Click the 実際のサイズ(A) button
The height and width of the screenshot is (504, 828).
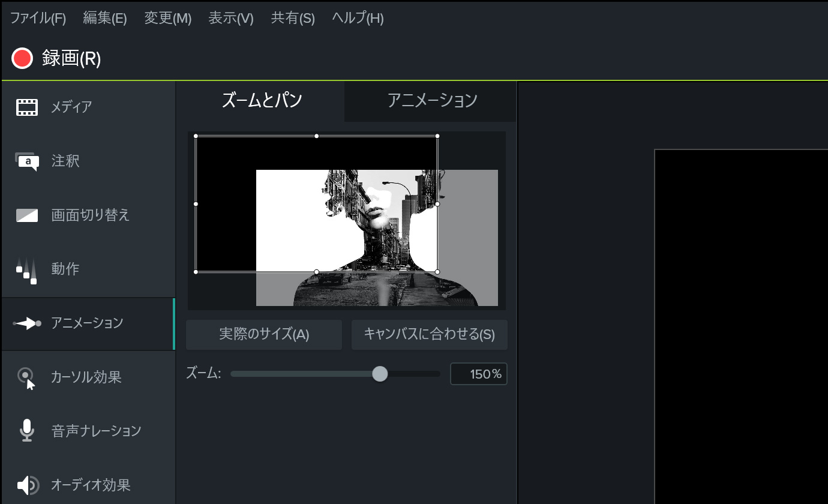pyautogui.click(x=264, y=335)
